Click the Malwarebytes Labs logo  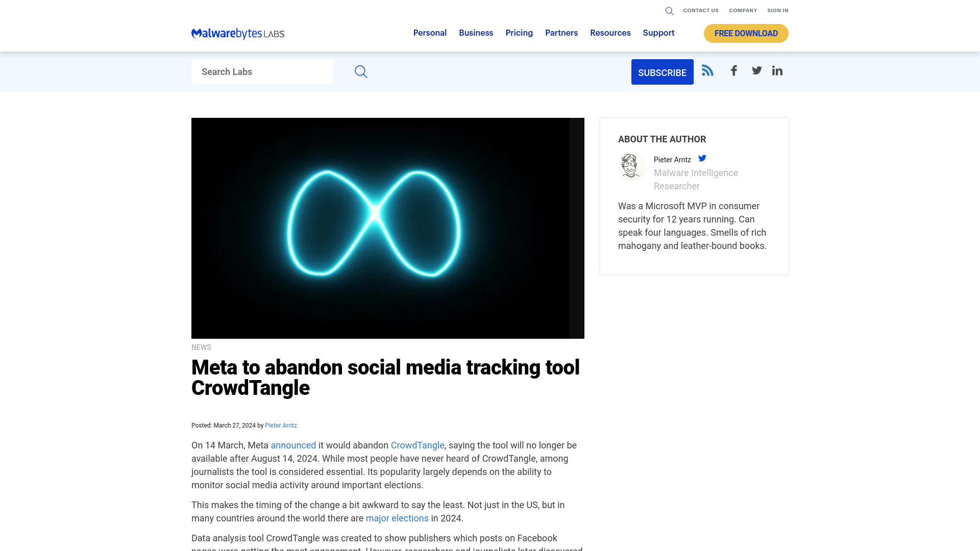click(x=237, y=33)
